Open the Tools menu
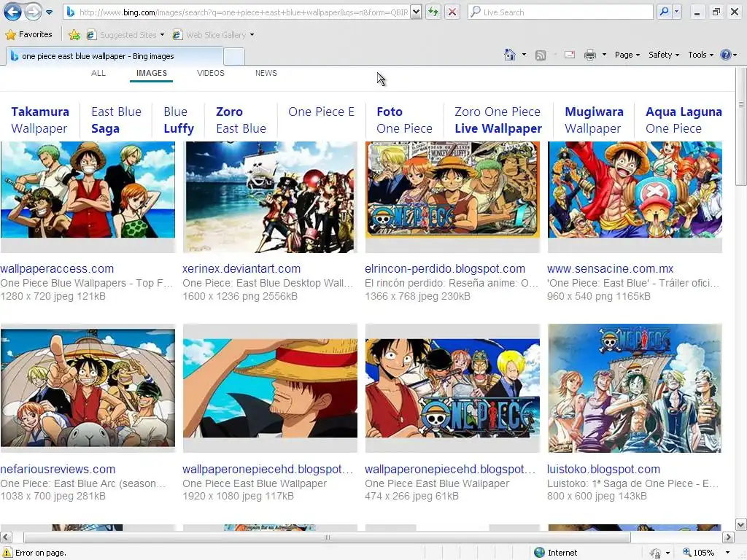 (701, 55)
